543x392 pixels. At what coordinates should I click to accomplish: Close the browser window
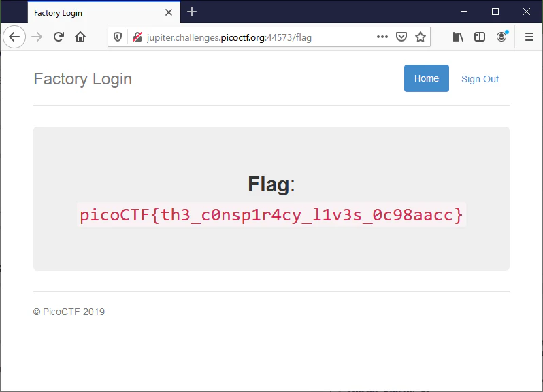pyautogui.click(x=527, y=12)
